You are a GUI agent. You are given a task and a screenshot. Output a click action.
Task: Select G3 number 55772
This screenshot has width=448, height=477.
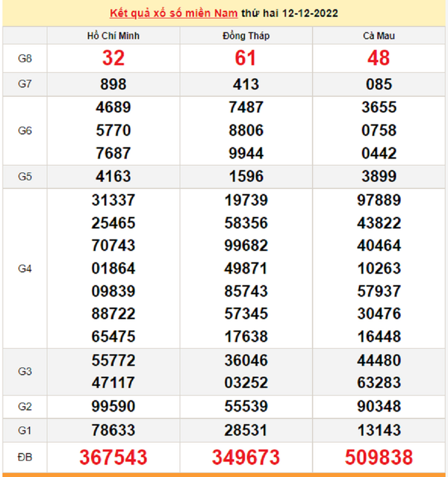point(113,361)
